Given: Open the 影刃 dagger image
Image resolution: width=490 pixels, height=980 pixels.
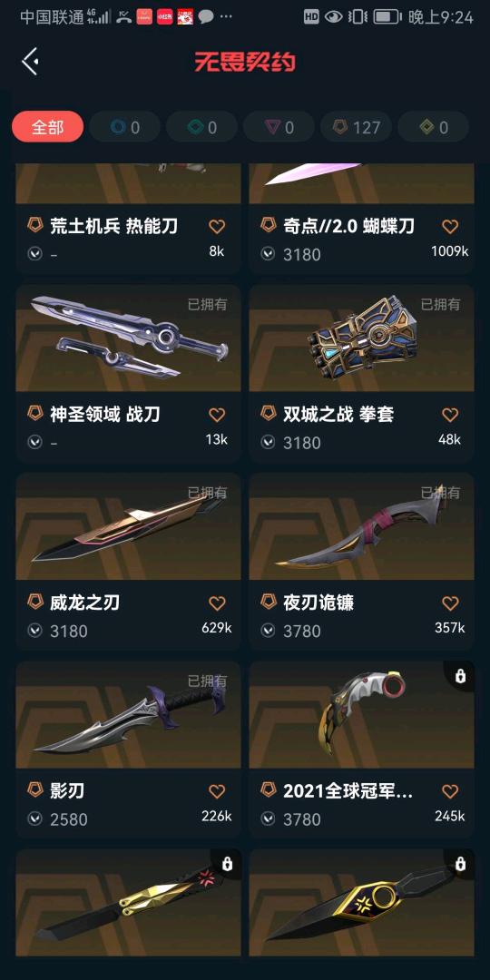Looking at the screenshot, I should pyautogui.click(x=128, y=714).
